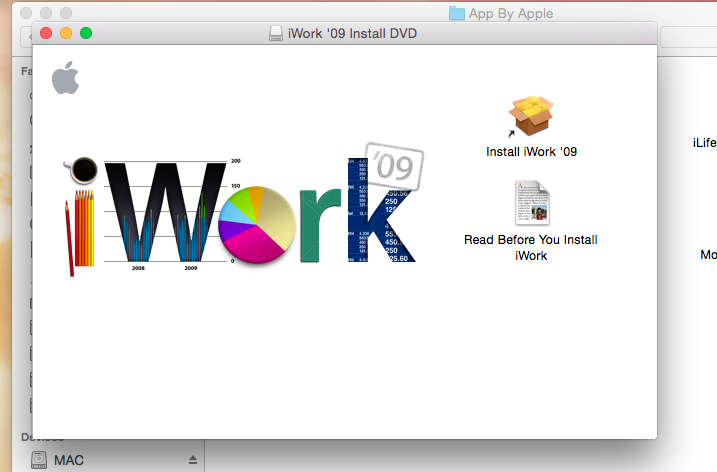Click the "iWork '09 Install DVD" window title

coord(352,34)
